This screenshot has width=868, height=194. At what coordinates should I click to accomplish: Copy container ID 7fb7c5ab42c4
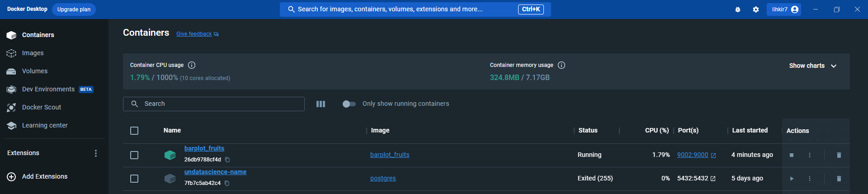(227, 183)
